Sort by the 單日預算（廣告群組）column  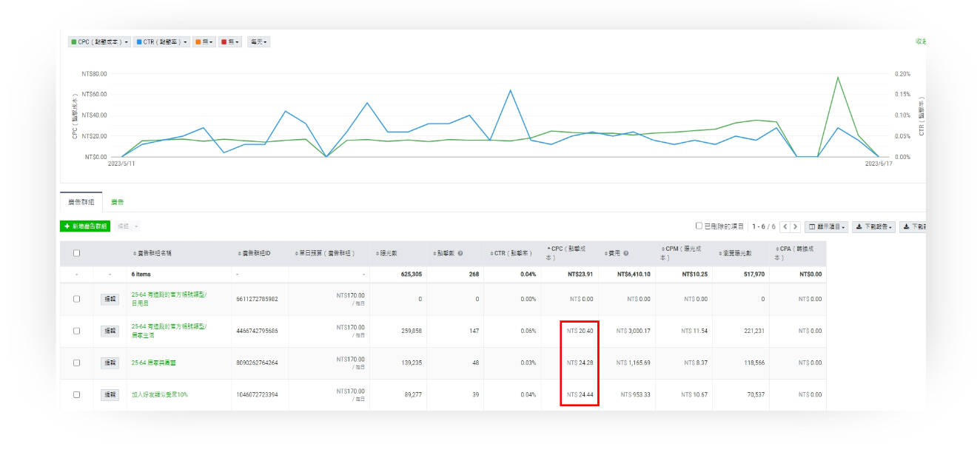[x=324, y=253]
